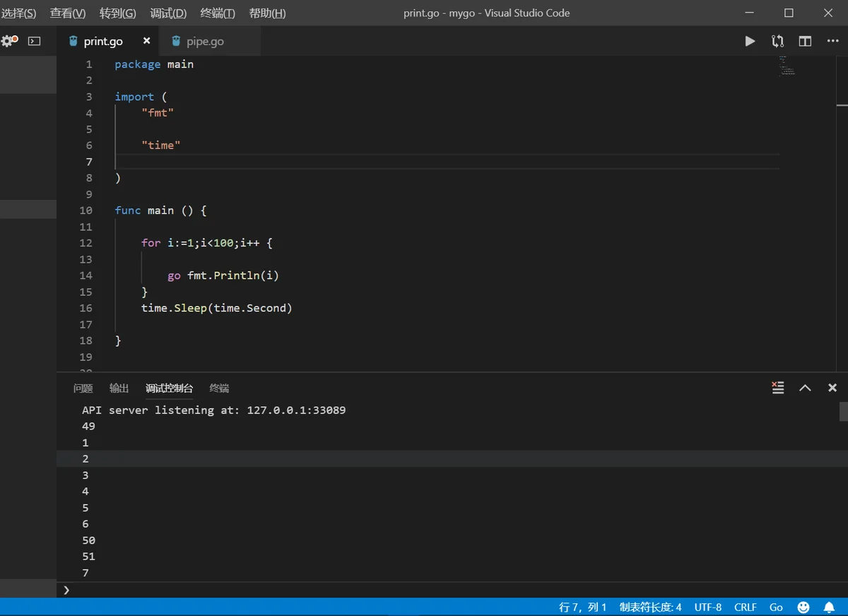This screenshot has width=848, height=616.
Task: Switch to the pipe.go tab
Action: click(x=205, y=41)
